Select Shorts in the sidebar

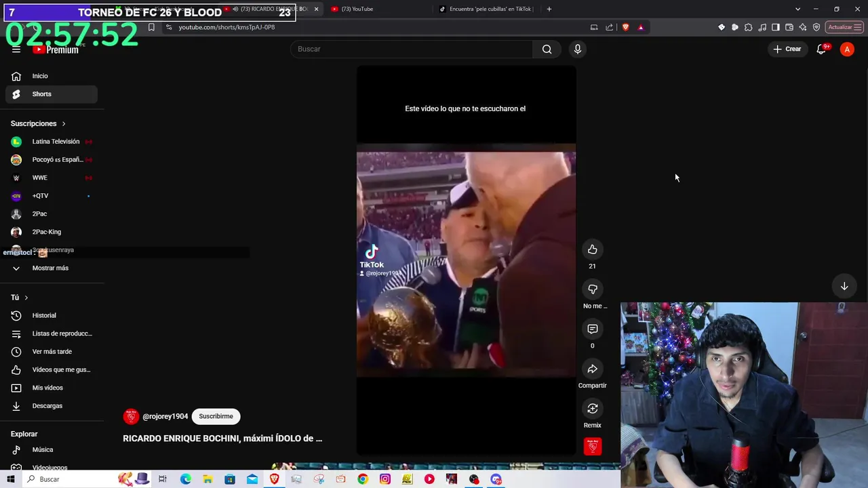[52, 94]
